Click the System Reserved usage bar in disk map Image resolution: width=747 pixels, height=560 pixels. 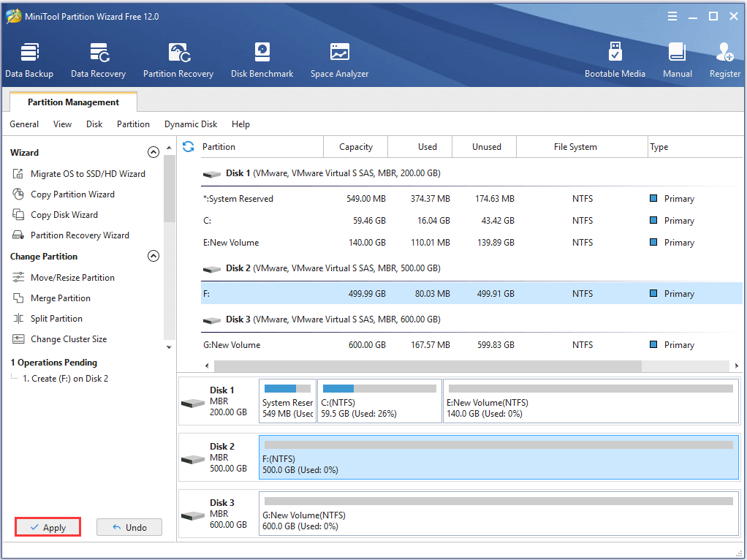pyautogui.click(x=287, y=388)
